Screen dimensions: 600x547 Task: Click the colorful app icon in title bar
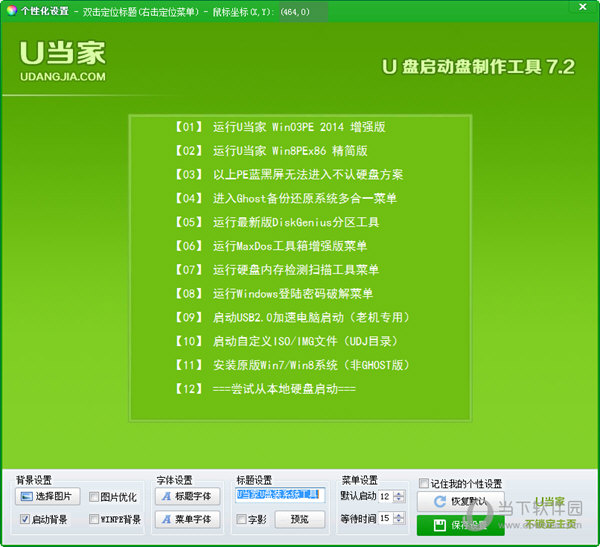[x=12, y=11]
